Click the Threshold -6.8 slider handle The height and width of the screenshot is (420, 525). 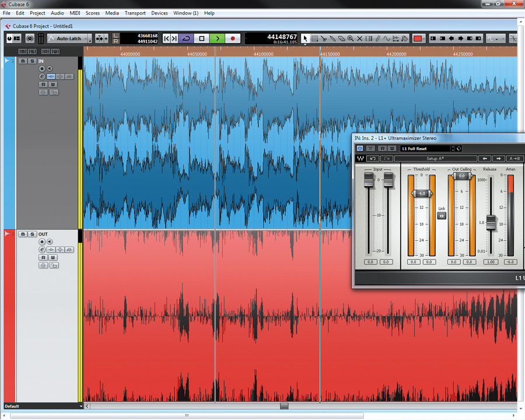pos(422,193)
